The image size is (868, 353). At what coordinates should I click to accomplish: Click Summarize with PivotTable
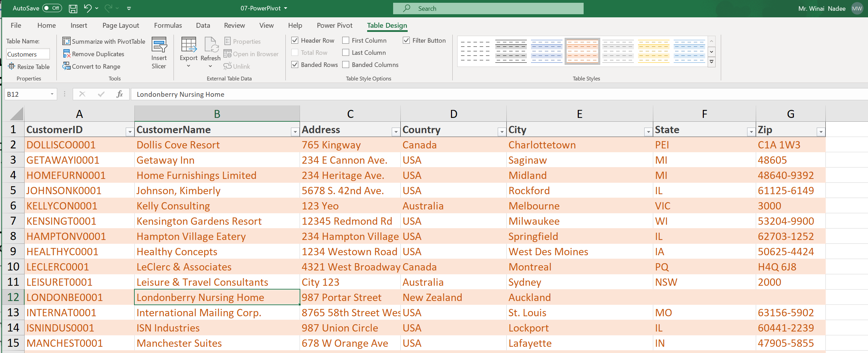[104, 41]
